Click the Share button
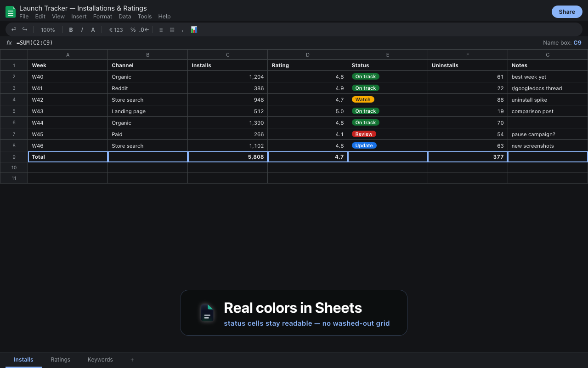The height and width of the screenshot is (368, 588). (567, 12)
